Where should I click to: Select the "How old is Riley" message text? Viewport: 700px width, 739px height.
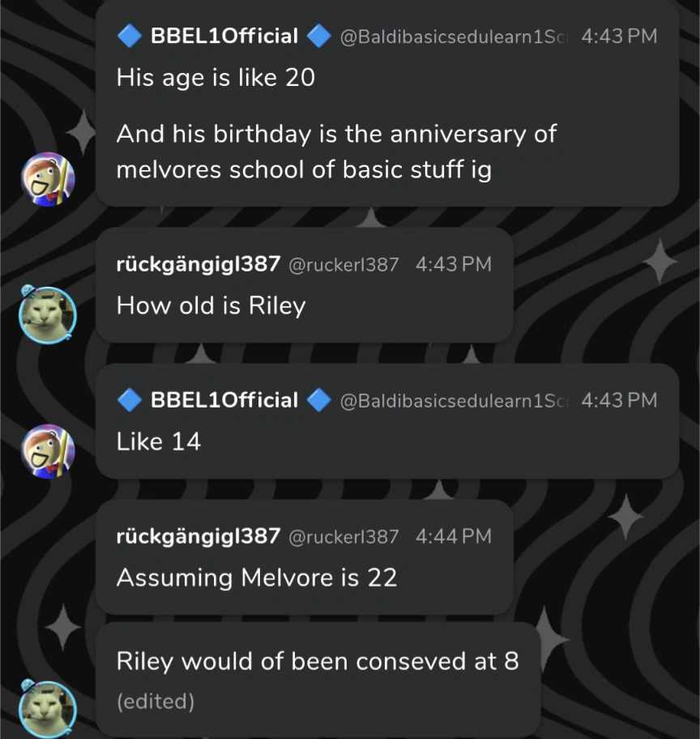tap(211, 305)
